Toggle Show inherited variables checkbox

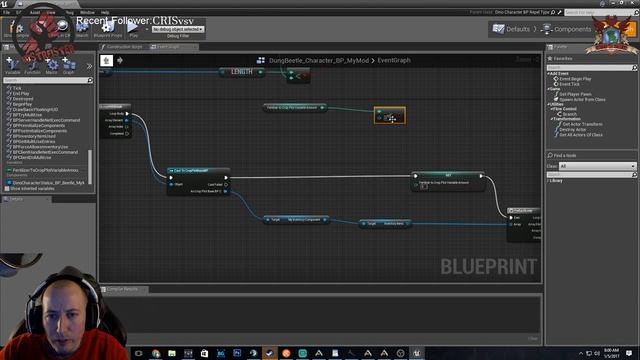pos(7,189)
